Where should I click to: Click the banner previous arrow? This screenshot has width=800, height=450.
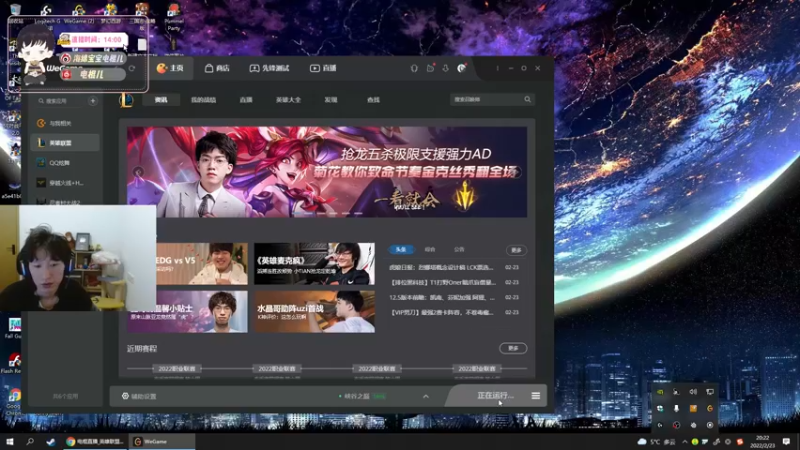[138, 172]
